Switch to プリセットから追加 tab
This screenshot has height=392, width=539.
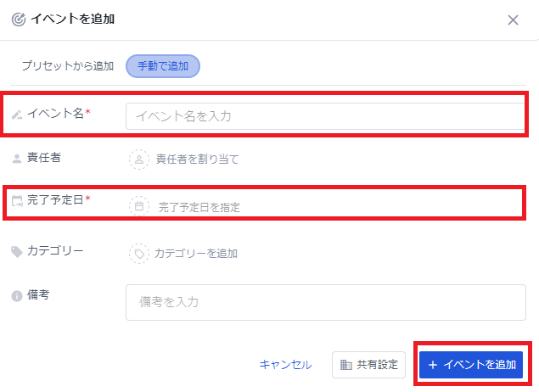coord(68,66)
